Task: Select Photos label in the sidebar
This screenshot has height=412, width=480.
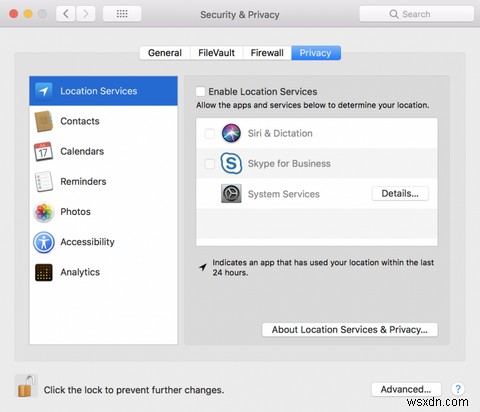Action: click(75, 212)
